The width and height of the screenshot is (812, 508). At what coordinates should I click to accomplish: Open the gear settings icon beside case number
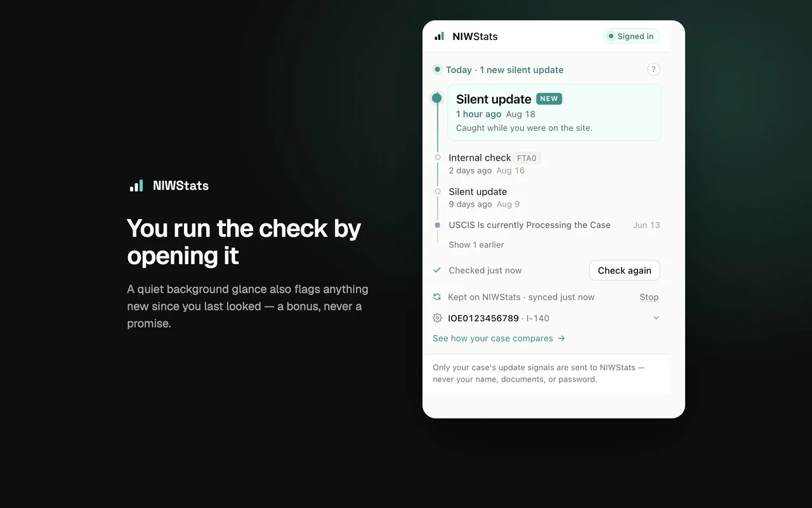437,318
